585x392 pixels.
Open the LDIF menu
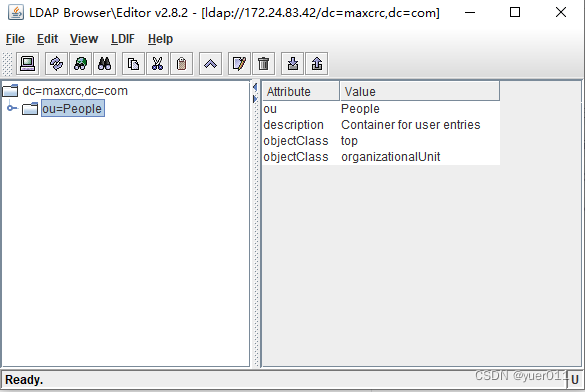(123, 39)
